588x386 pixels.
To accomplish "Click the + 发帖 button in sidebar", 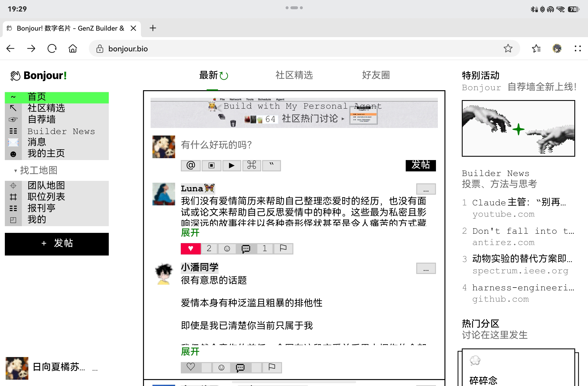I will coord(57,244).
